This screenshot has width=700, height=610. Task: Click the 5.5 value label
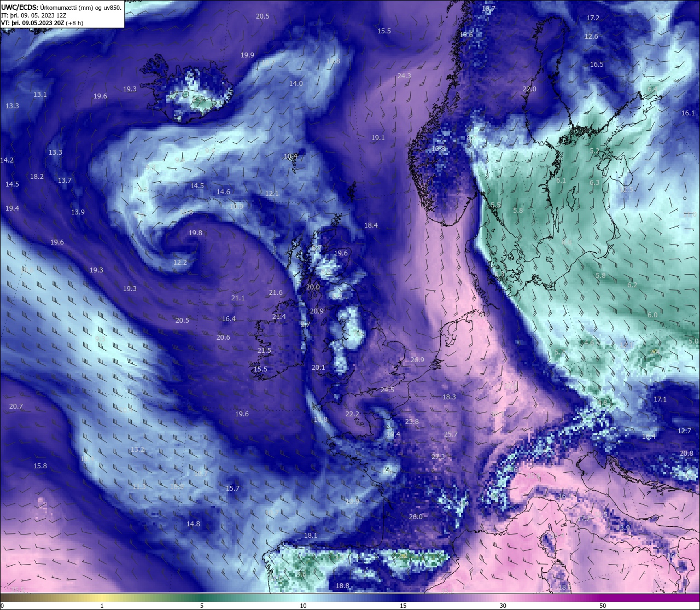495,205
